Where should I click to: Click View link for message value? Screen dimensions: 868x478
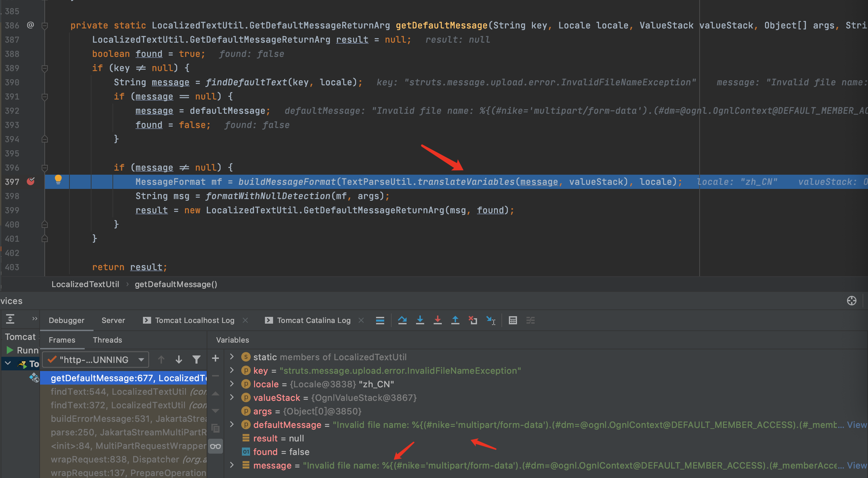coord(857,465)
